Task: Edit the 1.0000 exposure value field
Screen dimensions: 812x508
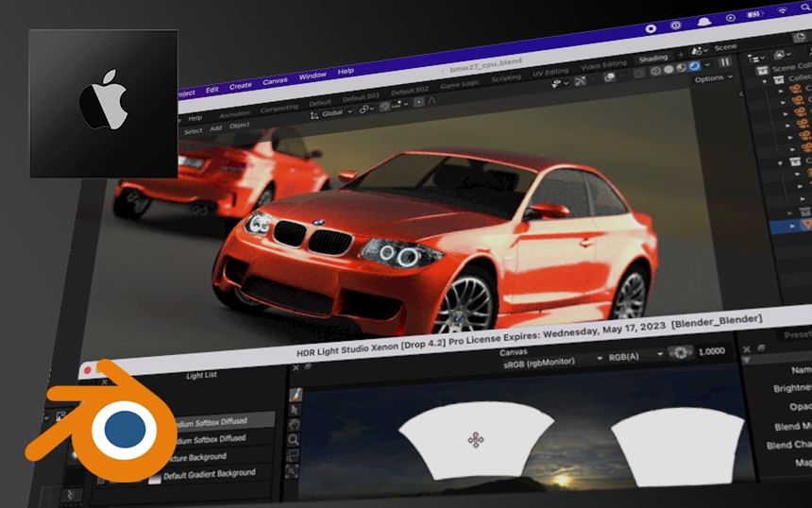Action: coord(711,351)
